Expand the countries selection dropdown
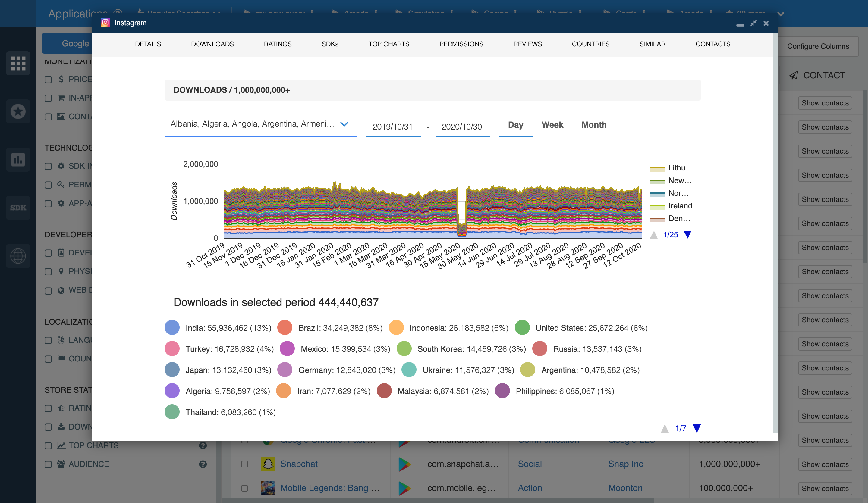Screen dimensions: 868x503 344,124
